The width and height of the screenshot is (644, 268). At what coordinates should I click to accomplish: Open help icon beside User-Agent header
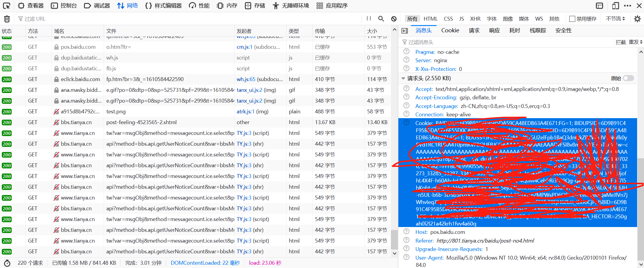(x=406, y=257)
